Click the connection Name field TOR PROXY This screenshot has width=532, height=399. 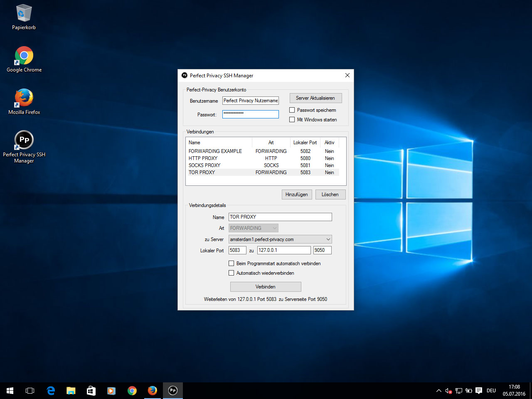click(280, 217)
